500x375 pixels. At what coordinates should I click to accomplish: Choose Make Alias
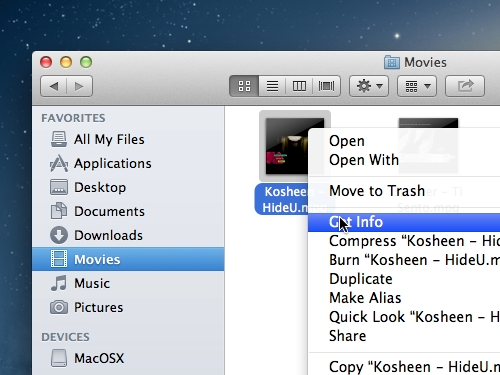404,298
